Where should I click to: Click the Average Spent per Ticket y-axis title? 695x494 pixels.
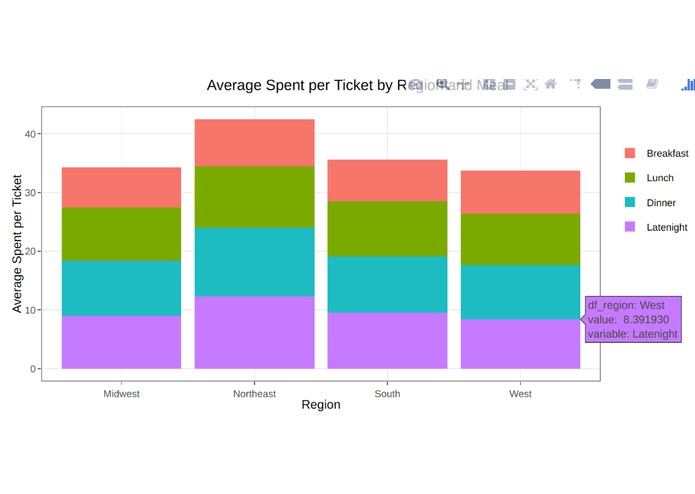17,244
